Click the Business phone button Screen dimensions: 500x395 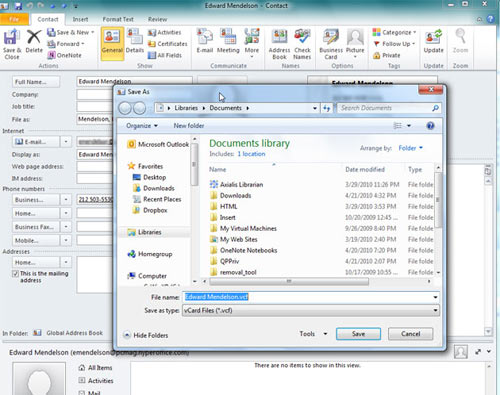(36, 200)
